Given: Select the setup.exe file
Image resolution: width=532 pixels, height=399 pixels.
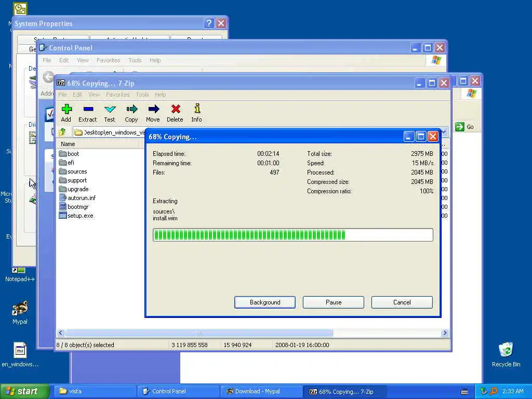Looking at the screenshot, I should click(76, 216).
